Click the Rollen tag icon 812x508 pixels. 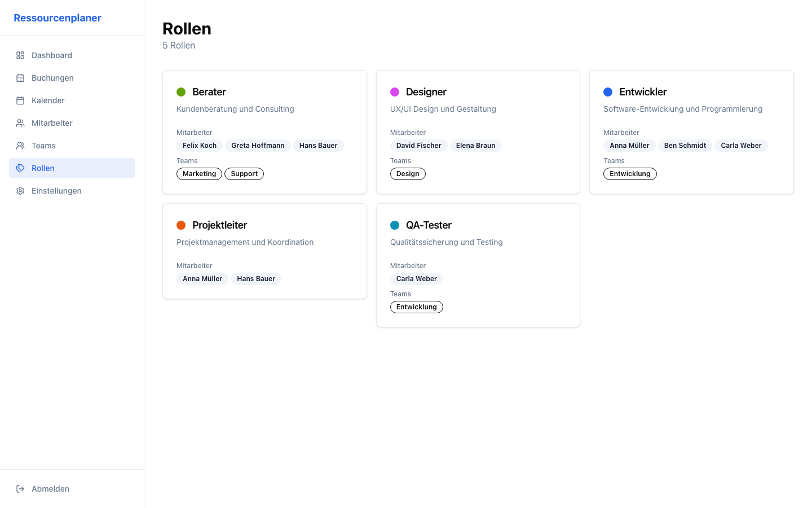pos(20,168)
